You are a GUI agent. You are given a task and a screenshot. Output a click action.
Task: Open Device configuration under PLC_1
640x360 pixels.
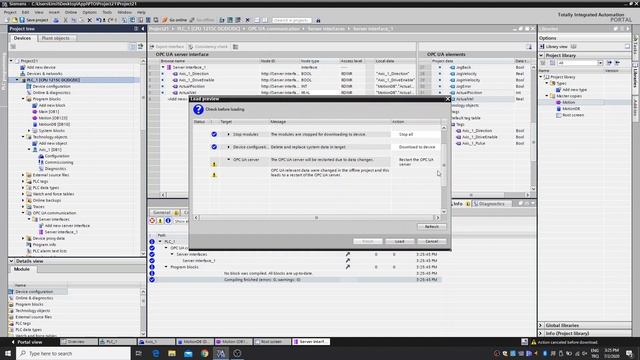[51, 87]
